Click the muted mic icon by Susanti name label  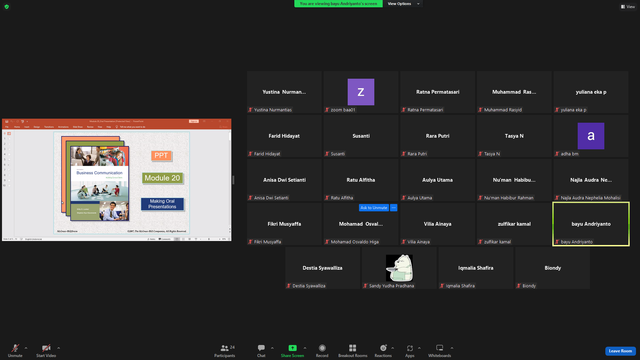click(327, 154)
